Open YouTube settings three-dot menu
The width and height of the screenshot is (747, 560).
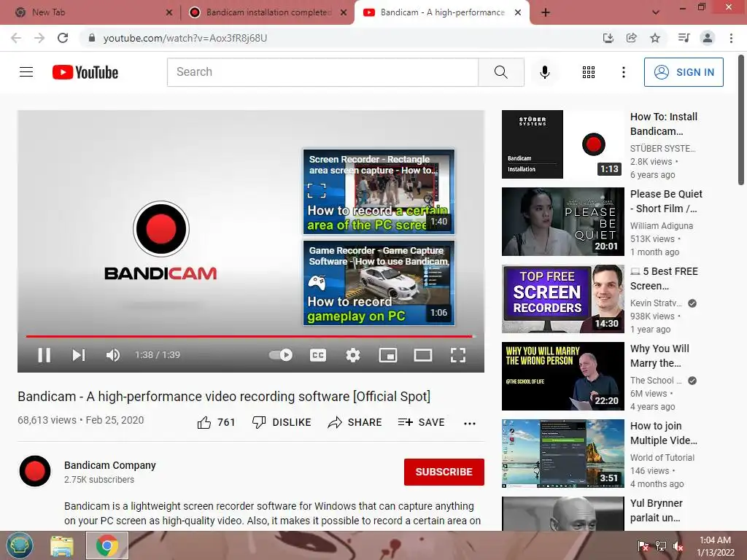[x=624, y=72]
